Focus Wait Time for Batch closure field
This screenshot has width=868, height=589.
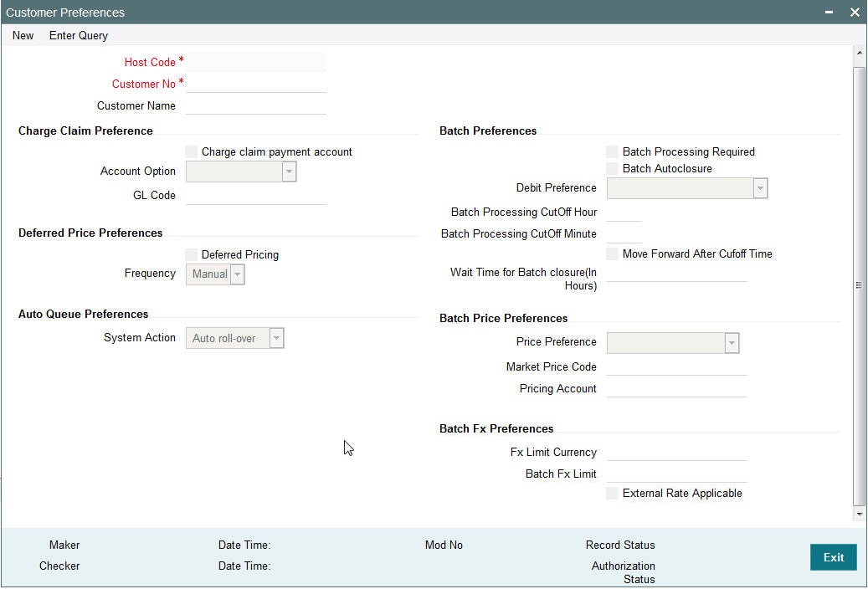(x=677, y=273)
